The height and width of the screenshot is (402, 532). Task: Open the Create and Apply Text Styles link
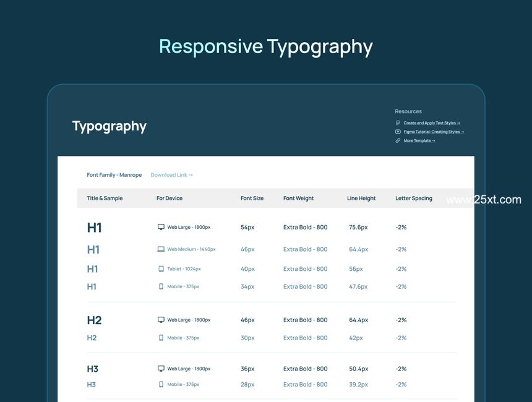432,123
